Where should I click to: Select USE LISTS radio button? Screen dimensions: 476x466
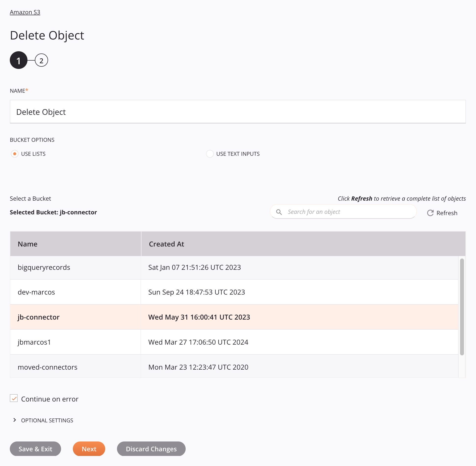click(14, 154)
